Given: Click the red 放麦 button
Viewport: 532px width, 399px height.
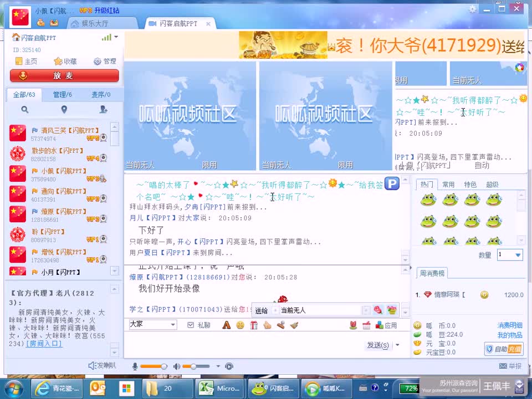Looking at the screenshot, I should click(64, 75).
